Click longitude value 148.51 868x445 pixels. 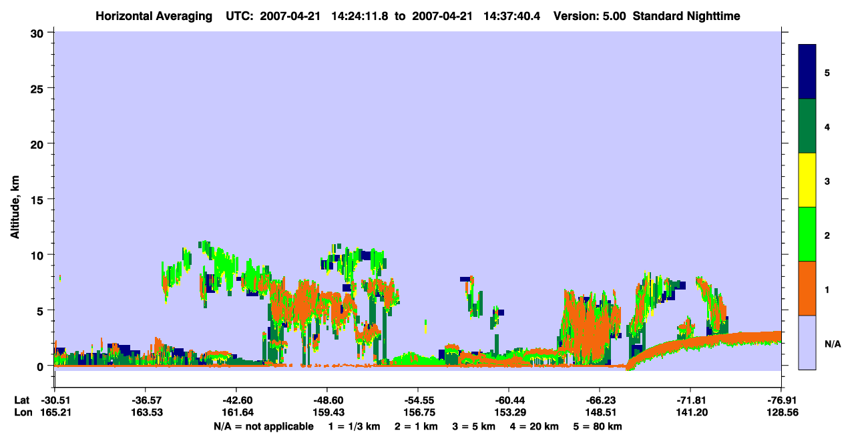coord(600,413)
